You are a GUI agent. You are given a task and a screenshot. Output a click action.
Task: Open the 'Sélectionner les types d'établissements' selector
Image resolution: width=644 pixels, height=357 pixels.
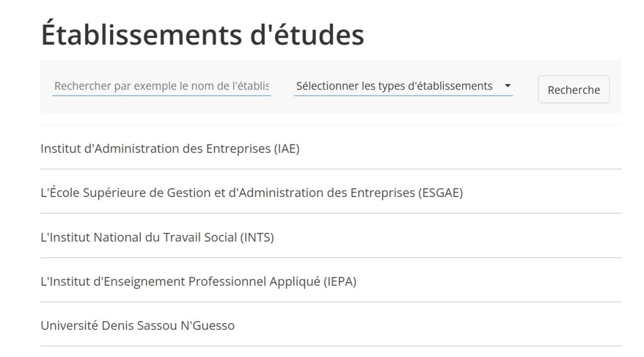394,86
